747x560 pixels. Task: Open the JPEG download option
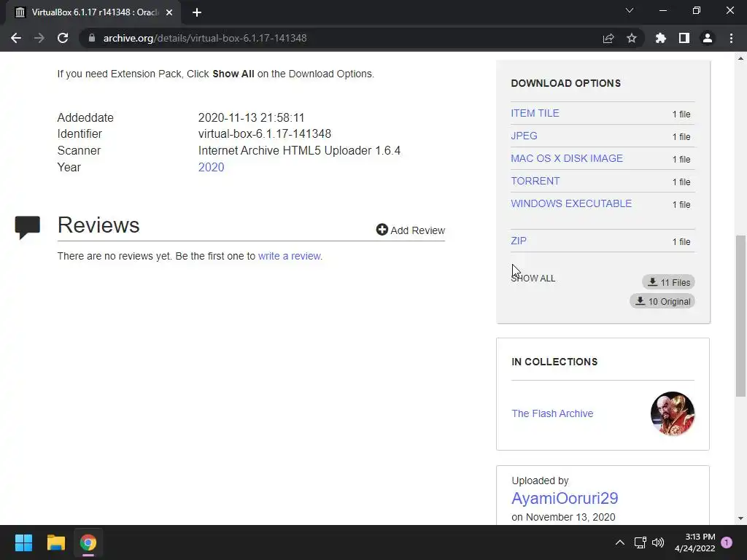point(524,136)
